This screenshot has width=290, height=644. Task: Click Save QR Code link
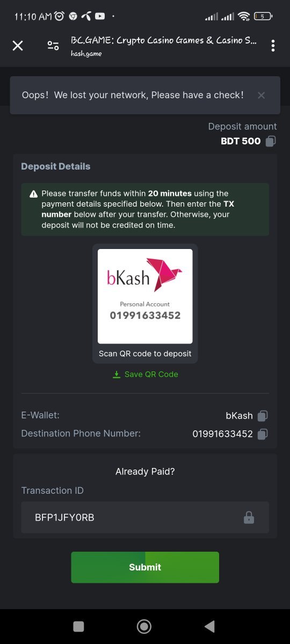[x=151, y=374]
